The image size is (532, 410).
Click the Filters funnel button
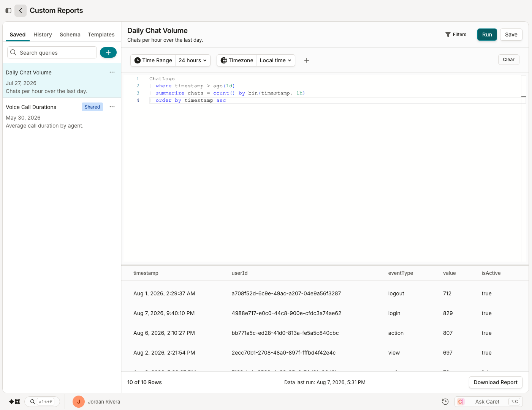pos(456,35)
